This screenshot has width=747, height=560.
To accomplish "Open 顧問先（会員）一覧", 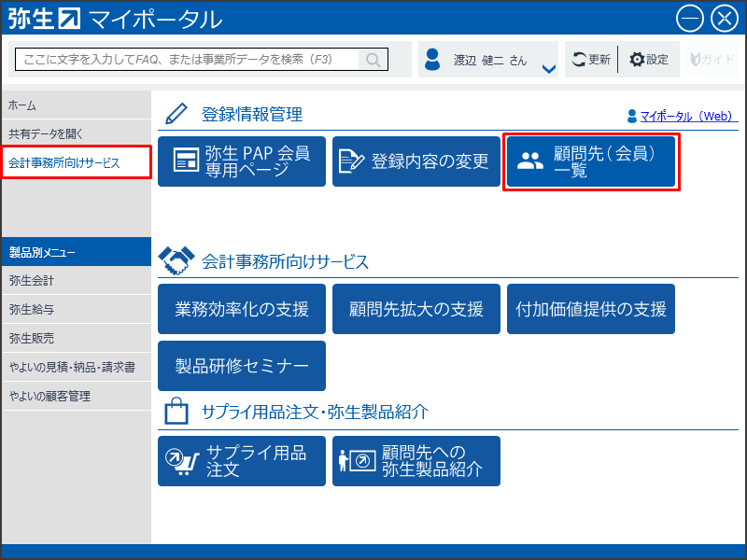I will pyautogui.click(x=591, y=161).
